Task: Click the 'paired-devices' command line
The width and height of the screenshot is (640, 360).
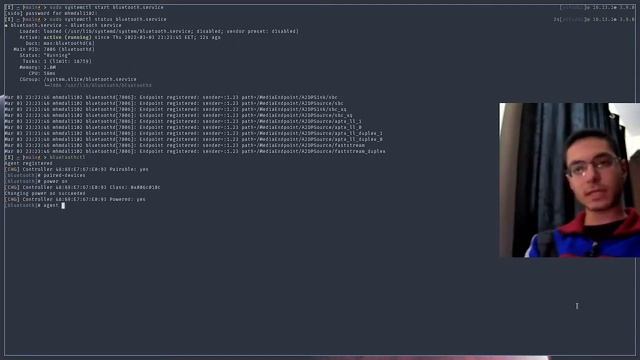Action: click(45, 175)
